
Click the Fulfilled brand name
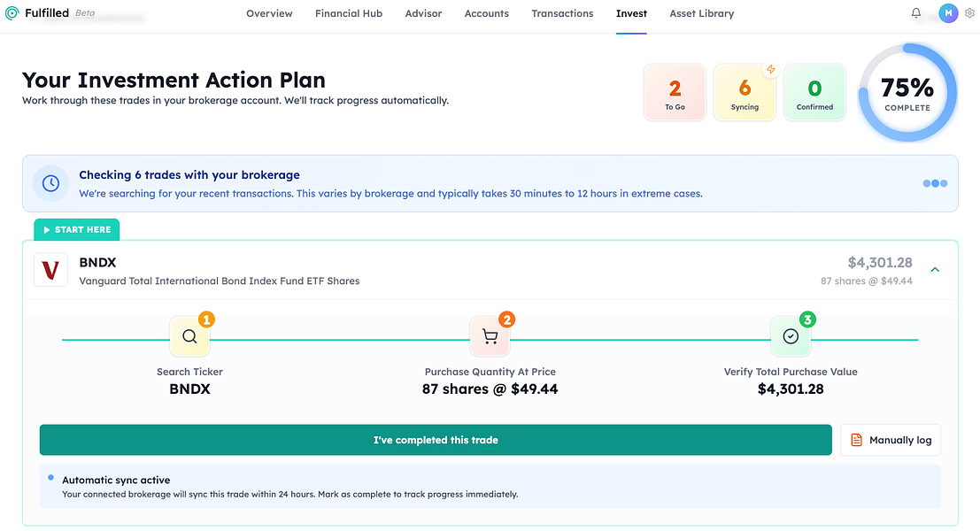tap(47, 13)
